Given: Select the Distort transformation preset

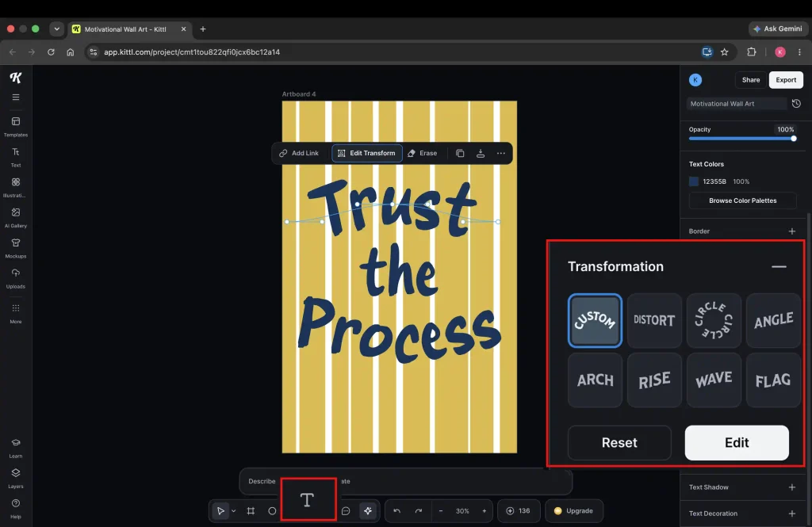Looking at the screenshot, I should point(654,320).
